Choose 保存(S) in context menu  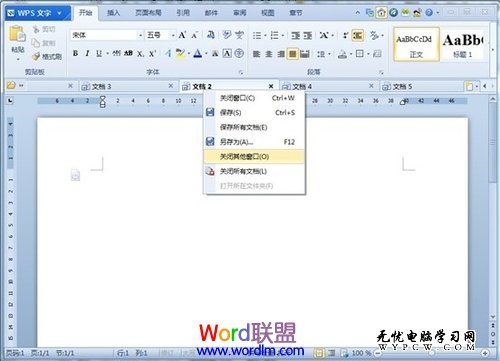pos(255,113)
